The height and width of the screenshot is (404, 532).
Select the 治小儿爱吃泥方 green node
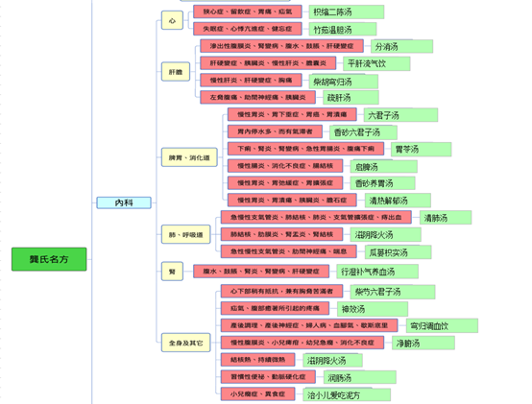click(x=347, y=394)
